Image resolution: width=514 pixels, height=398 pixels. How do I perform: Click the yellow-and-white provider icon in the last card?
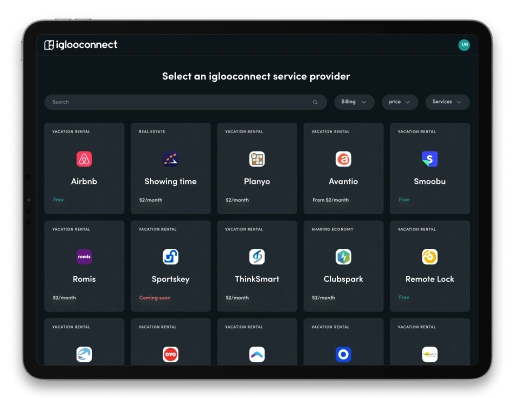click(430, 354)
